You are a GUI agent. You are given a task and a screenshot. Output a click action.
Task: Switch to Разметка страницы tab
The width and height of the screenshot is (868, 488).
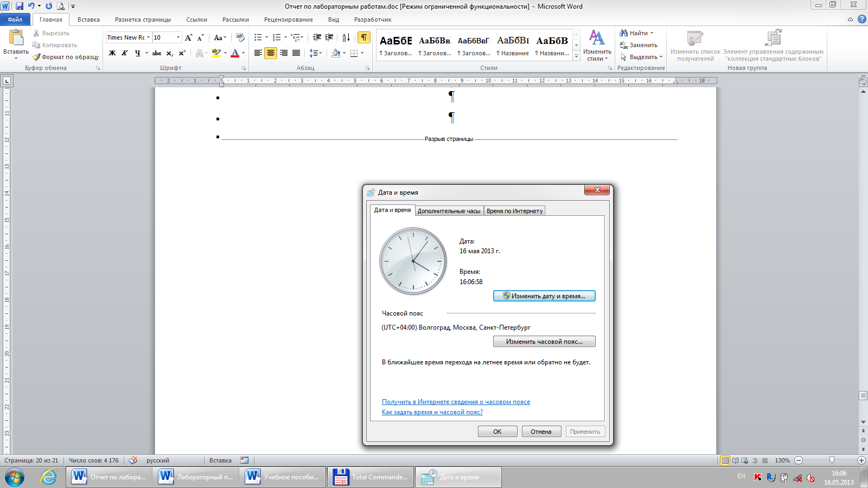coord(143,20)
